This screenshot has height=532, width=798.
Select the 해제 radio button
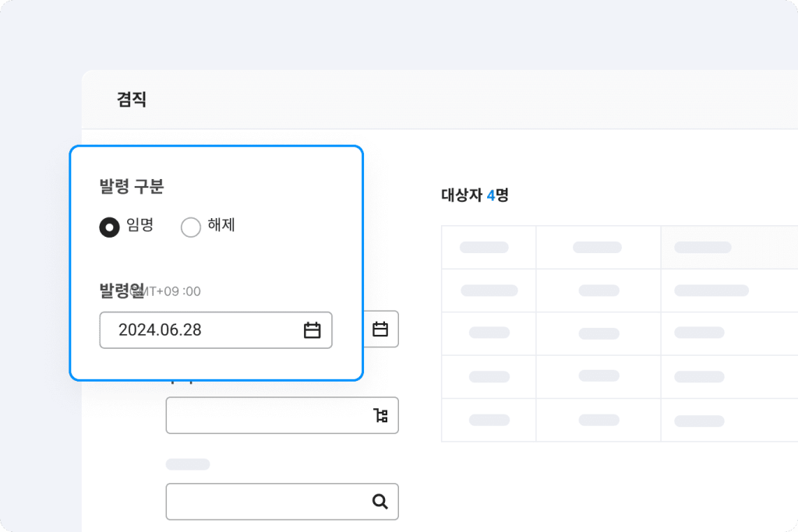[191, 227]
